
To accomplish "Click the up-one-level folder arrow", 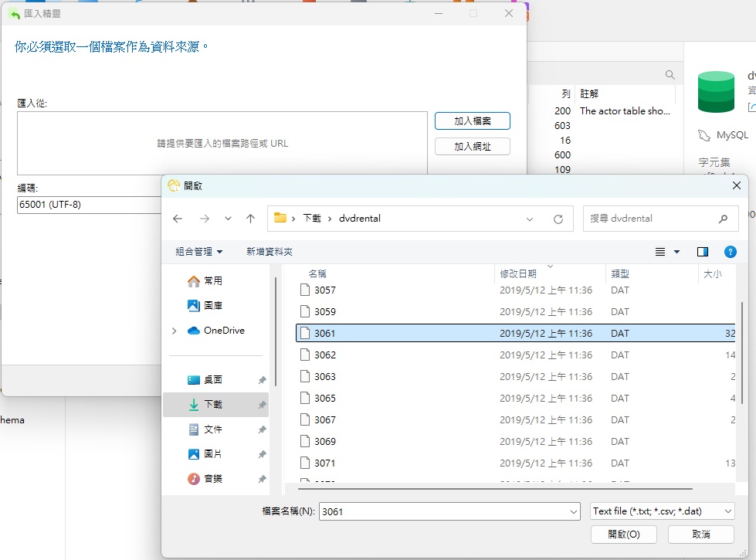I will click(x=249, y=219).
